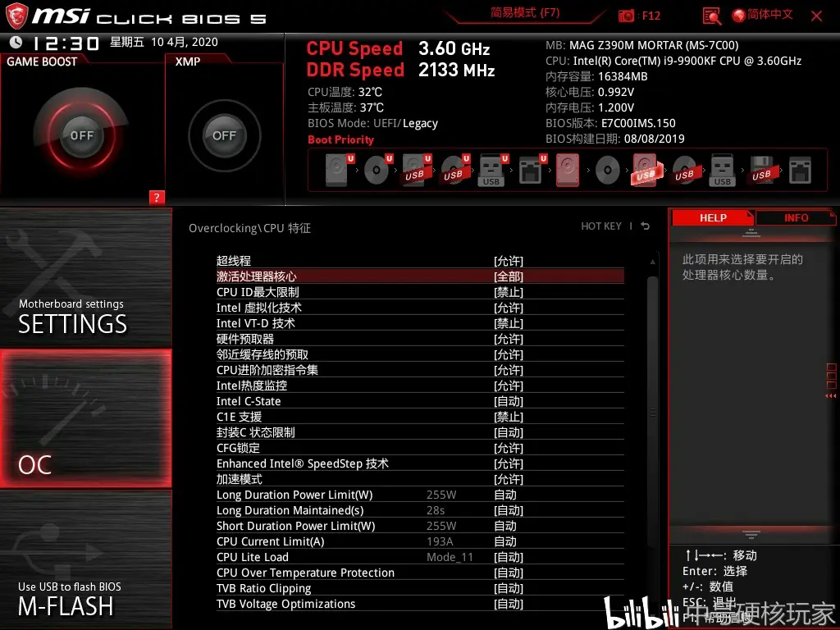Open the SETTINGS motherboard section
This screenshot has width=840, height=630.
pos(85,277)
